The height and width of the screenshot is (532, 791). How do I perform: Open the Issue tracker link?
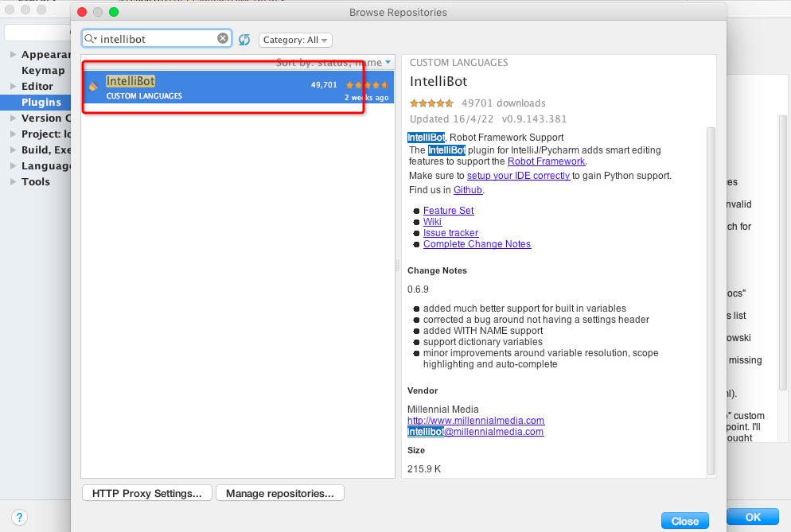pos(450,233)
